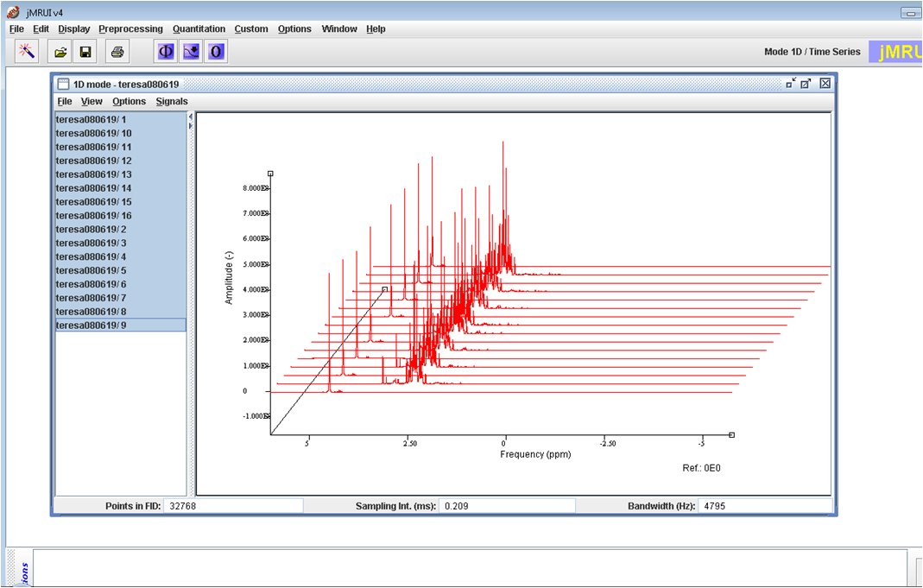The width and height of the screenshot is (923, 588).
Task: Click the printer icon in toolbar
Action: pos(117,52)
